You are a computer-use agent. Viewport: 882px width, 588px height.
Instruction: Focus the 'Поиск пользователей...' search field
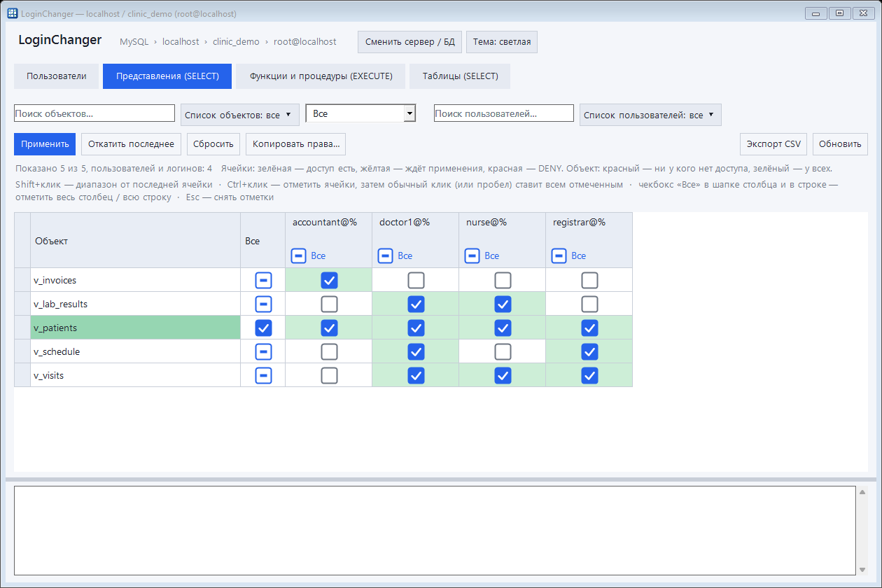tap(504, 113)
